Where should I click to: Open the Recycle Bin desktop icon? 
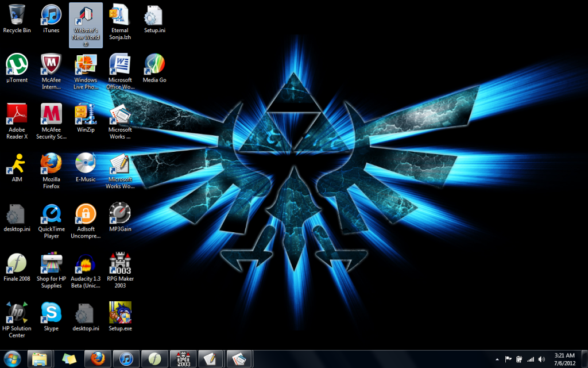click(17, 19)
